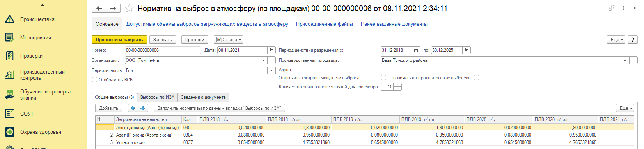The width and height of the screenshot is (644, 149).
Task: Adjust decimal places stepper arrows
Action: click(397, 87)
